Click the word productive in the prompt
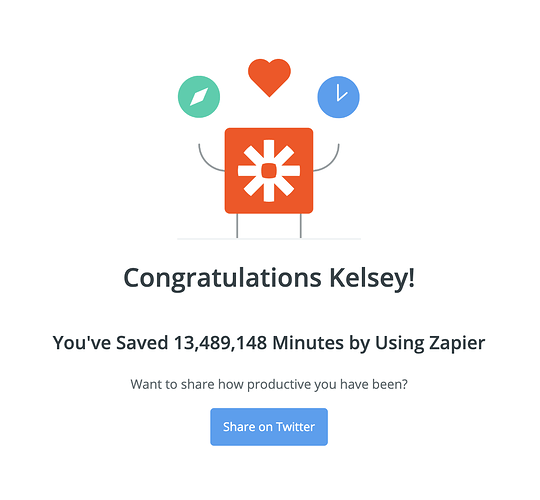This screenshot has height=500, width=540. point(279,385)
